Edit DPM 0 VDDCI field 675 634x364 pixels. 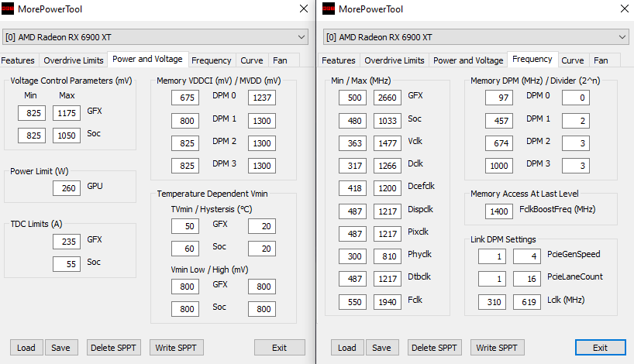[x=185, y=98]
